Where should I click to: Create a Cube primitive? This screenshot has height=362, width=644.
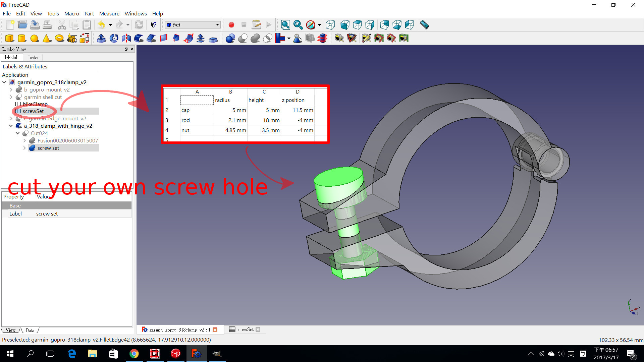point(10,38)
